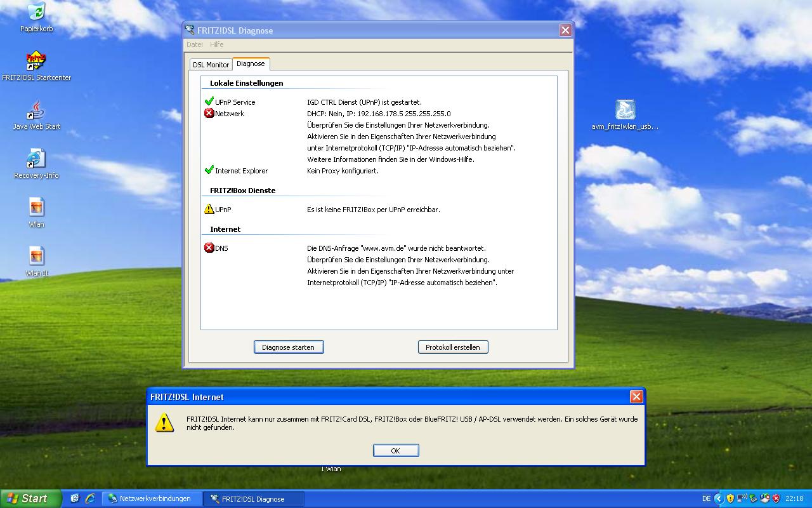
Task: Click the green check icon for Internet Explorer
Action: pos(209,170)
